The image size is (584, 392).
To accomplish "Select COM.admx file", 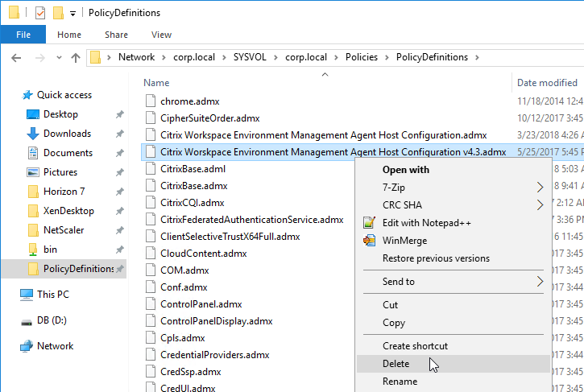I will pos(184,270).
